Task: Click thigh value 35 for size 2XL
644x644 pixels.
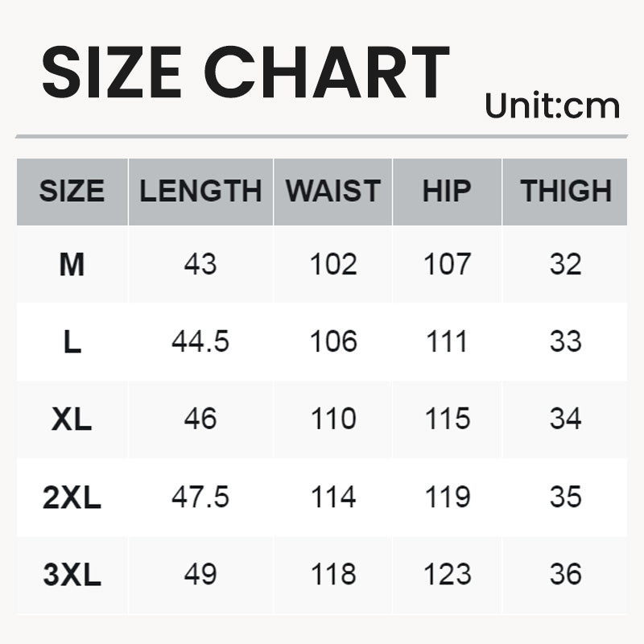Action: 565,497
